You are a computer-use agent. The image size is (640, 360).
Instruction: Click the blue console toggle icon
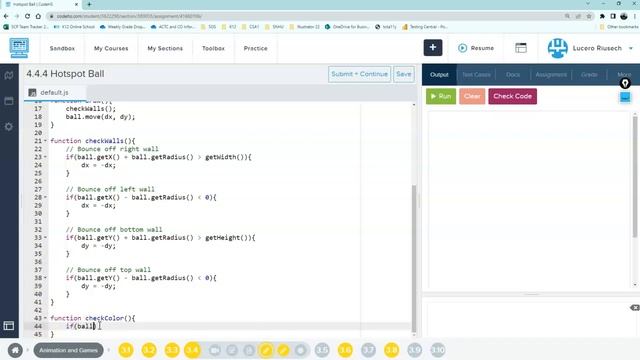[625, 98]
